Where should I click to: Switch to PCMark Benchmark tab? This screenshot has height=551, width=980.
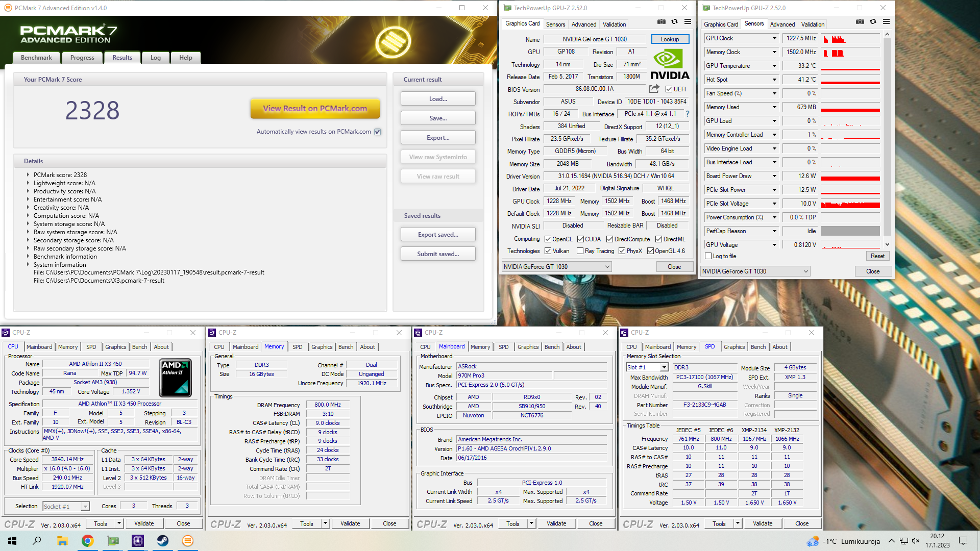tap(36, 58)
